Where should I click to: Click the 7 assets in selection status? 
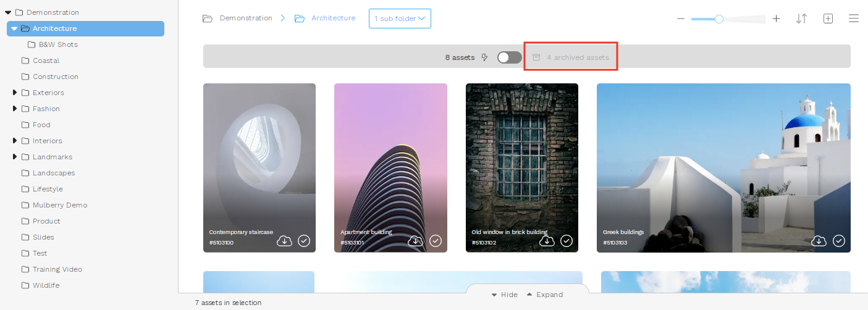228,303
